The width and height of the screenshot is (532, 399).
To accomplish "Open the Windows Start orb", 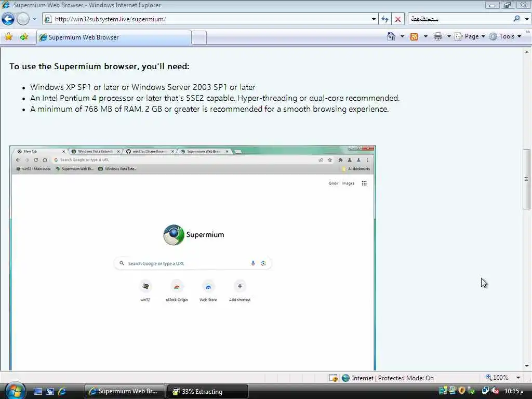I will tap(15, 391).
